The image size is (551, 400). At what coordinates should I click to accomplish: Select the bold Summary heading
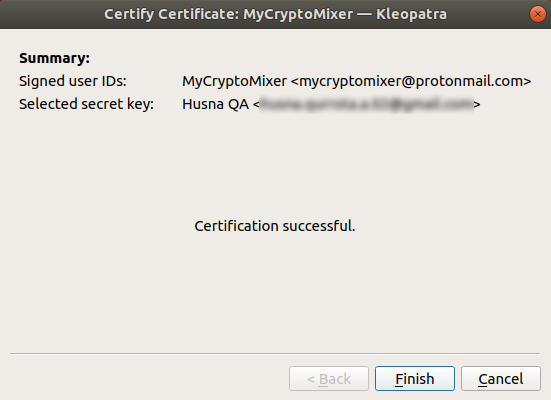(x=54, y=58)
